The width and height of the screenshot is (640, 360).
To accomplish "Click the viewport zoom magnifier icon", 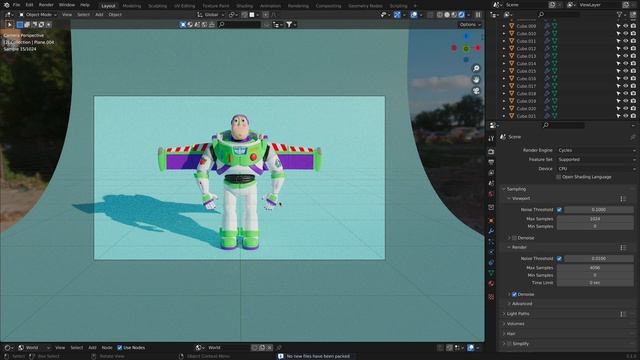I will click(x=476, y=68).
